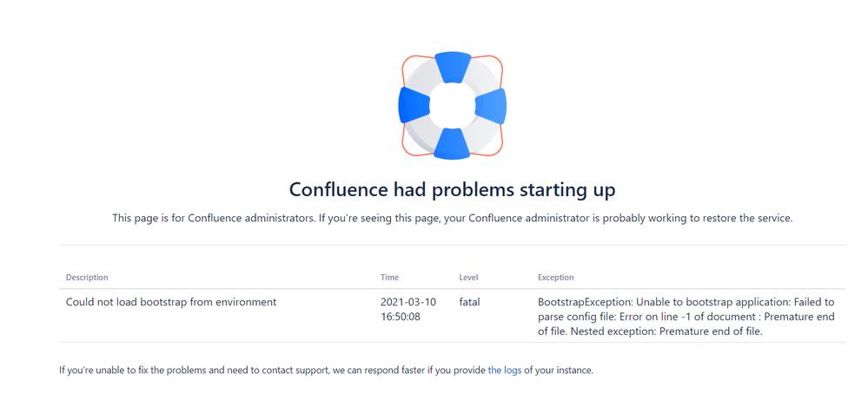Screen dimensions: 868x394
Task: Select the Level column header
Action: 468,278
